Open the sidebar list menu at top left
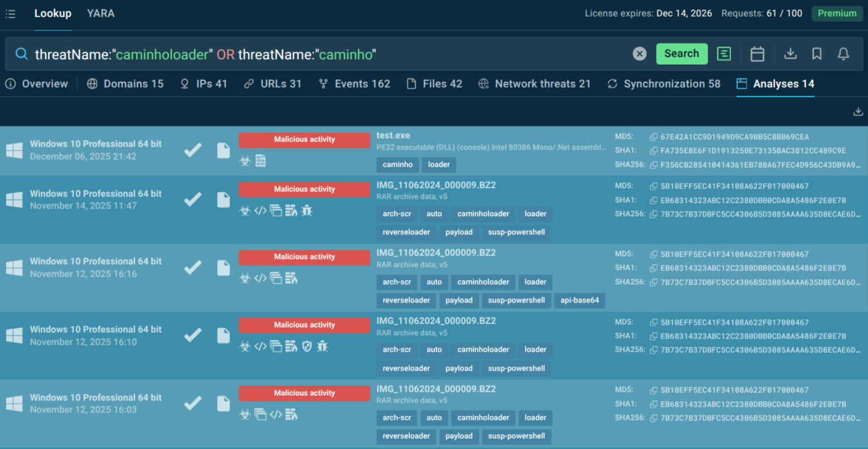 click(10, 14)
